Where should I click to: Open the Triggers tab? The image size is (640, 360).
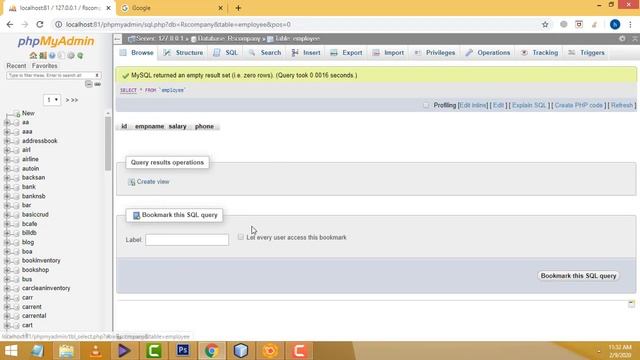pos(587,53)
